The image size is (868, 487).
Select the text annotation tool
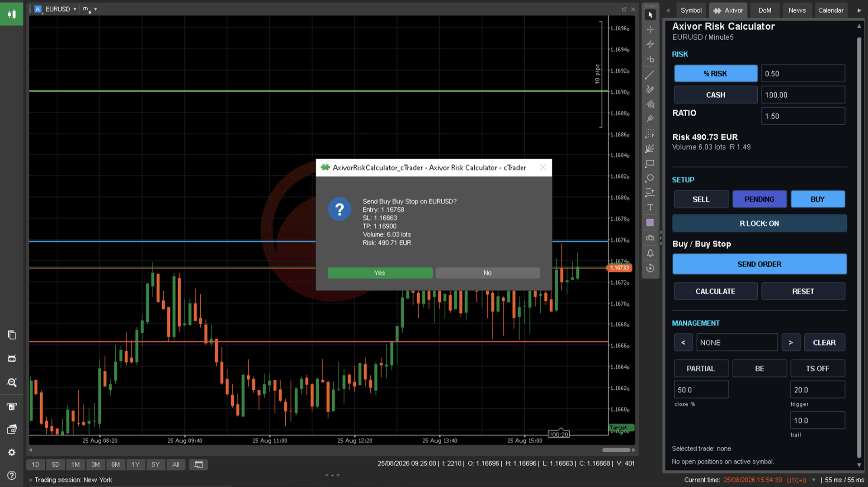pos(650,208)
